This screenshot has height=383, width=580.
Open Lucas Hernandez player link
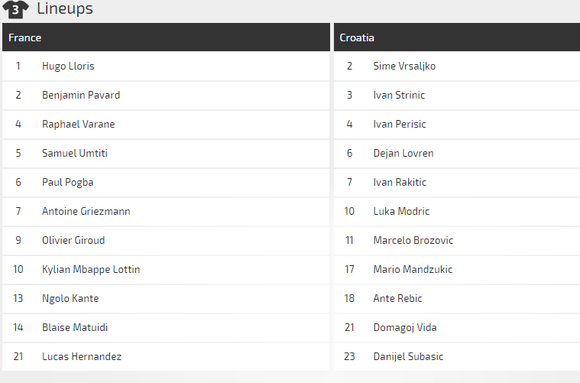pos(82,356)
